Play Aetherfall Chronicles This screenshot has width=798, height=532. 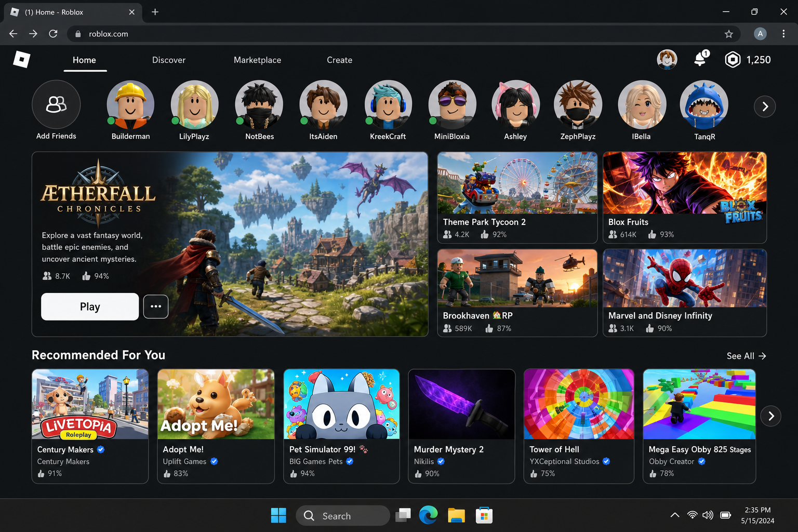[x=90, y=307]
